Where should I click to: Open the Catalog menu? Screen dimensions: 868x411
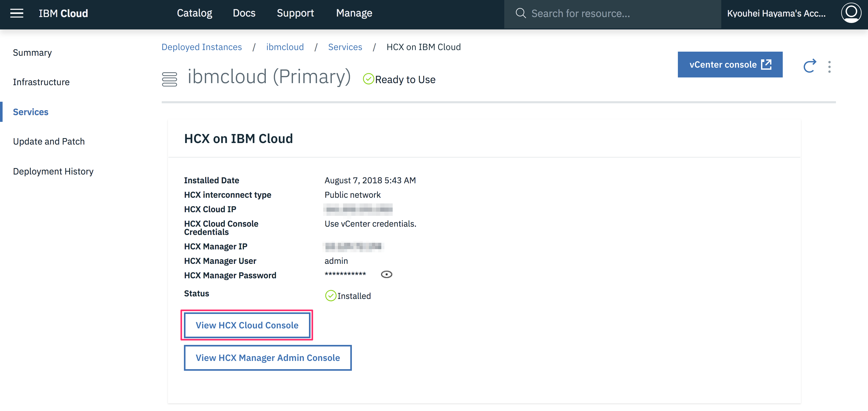click(x=195, y=13)
